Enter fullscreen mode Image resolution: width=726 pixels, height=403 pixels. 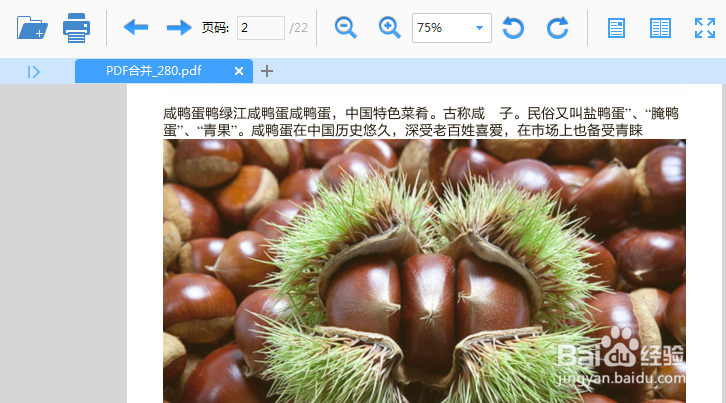point(705,28)
